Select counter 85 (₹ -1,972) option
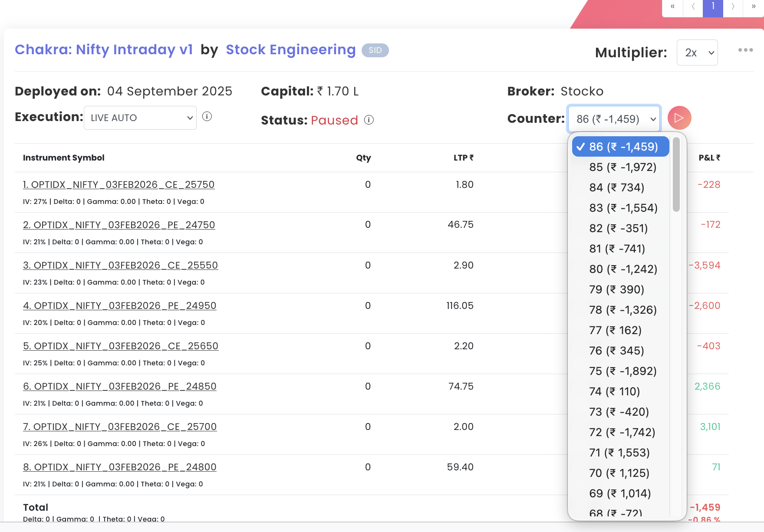Viewport: 764px width, 532px height. pyautogui.click(x=622, y=167)
